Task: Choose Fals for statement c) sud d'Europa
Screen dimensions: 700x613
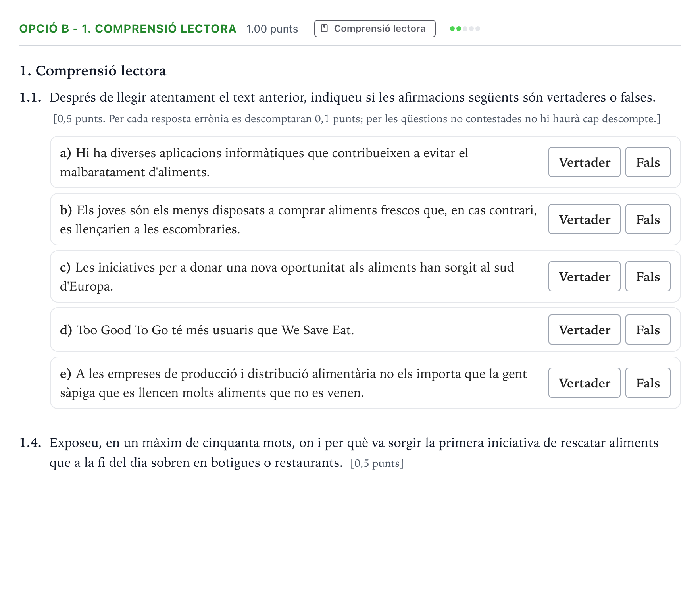Action: pyautogui.click(x=648, y=276)
